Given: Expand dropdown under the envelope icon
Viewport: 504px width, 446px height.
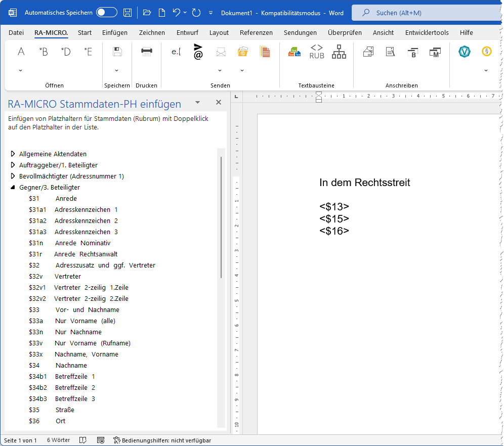Looking at the screenshot, I should pos(220,70).
